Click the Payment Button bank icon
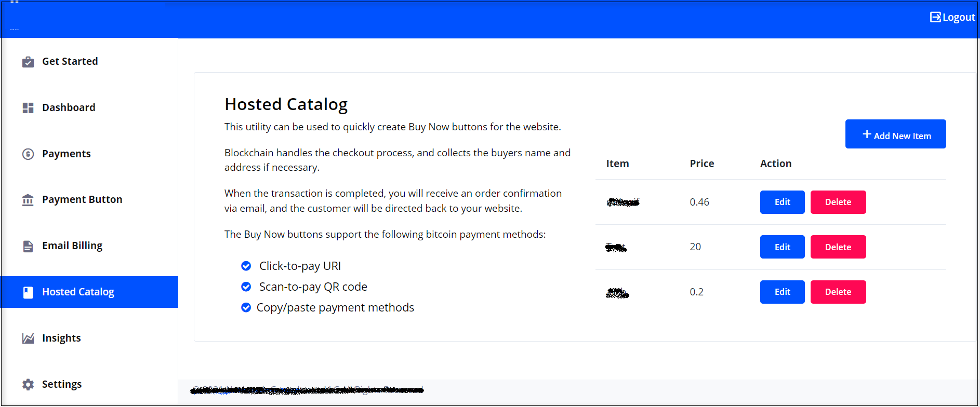Image resolution: width=980 pixels, height=407 pixels. point(28,200)
